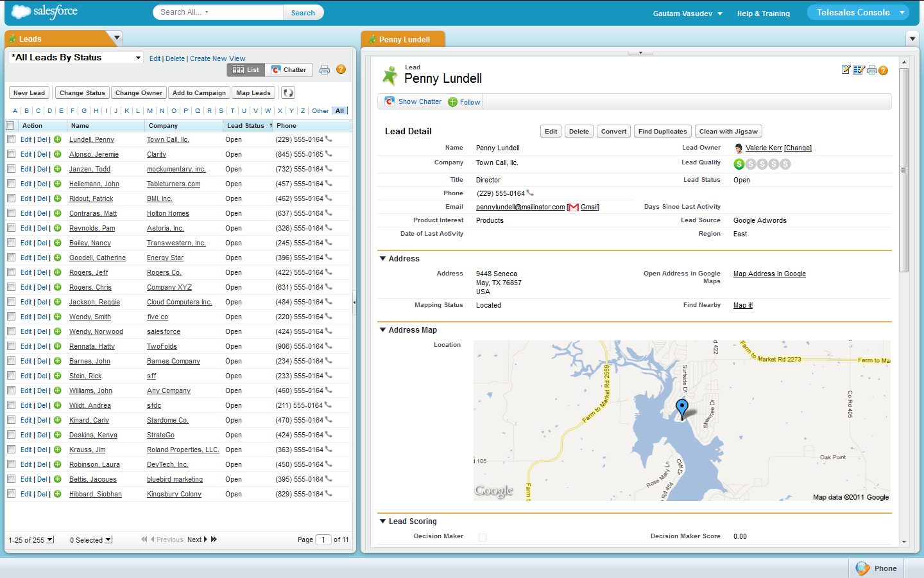The width and height of the screenshot is (924, 578).
Task: Click green plus icon in Todd Janzen row
Action: coord(57,169)
